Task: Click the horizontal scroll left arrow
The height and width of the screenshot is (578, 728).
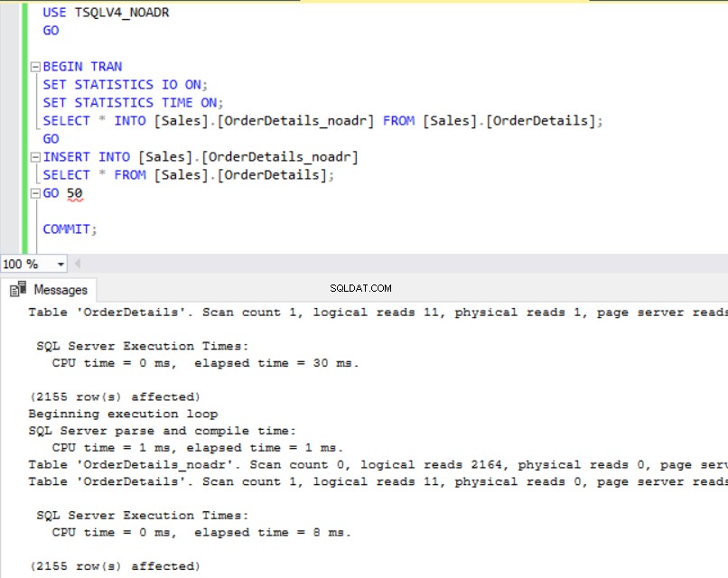Action: (x=77, y=264)
